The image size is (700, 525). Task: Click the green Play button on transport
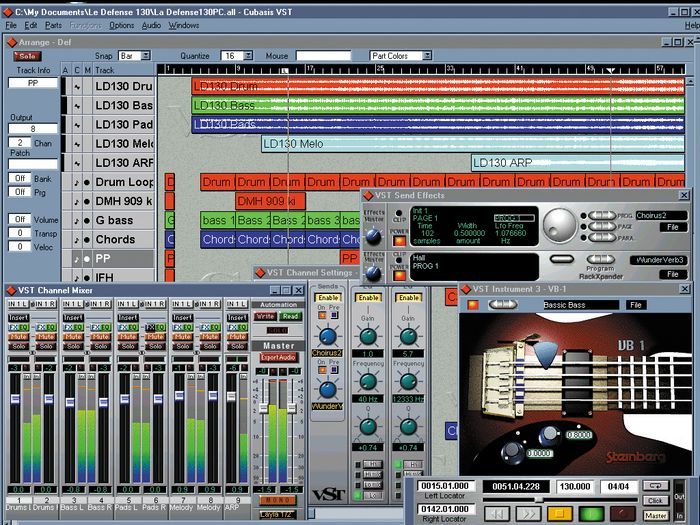591,514
